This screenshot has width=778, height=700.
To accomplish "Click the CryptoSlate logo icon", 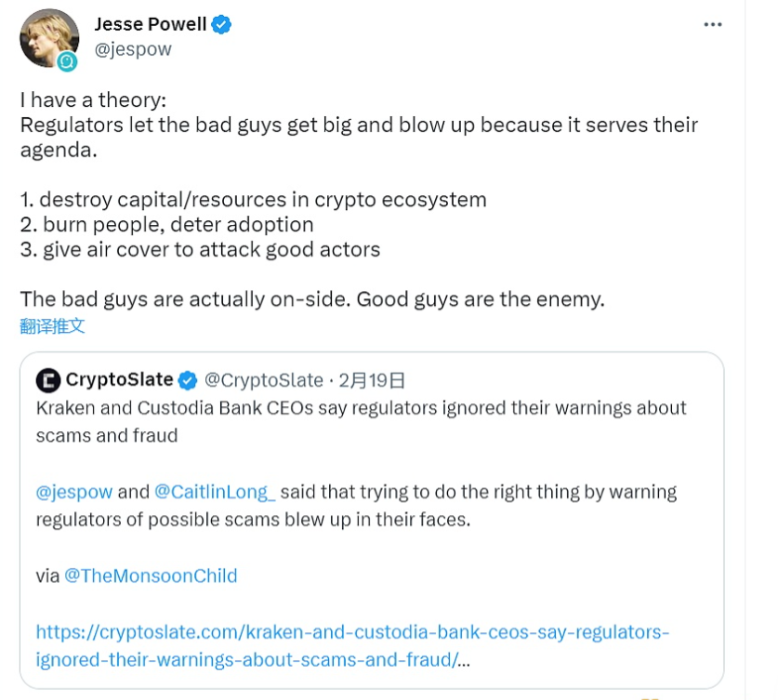I will point(48,379).
